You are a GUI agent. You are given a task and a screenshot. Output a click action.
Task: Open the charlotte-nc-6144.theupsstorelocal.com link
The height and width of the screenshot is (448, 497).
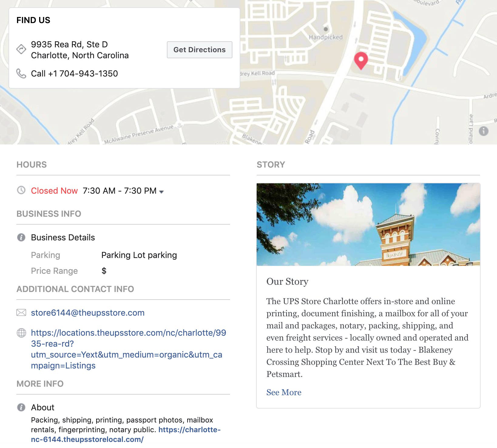tap(126, 435)
